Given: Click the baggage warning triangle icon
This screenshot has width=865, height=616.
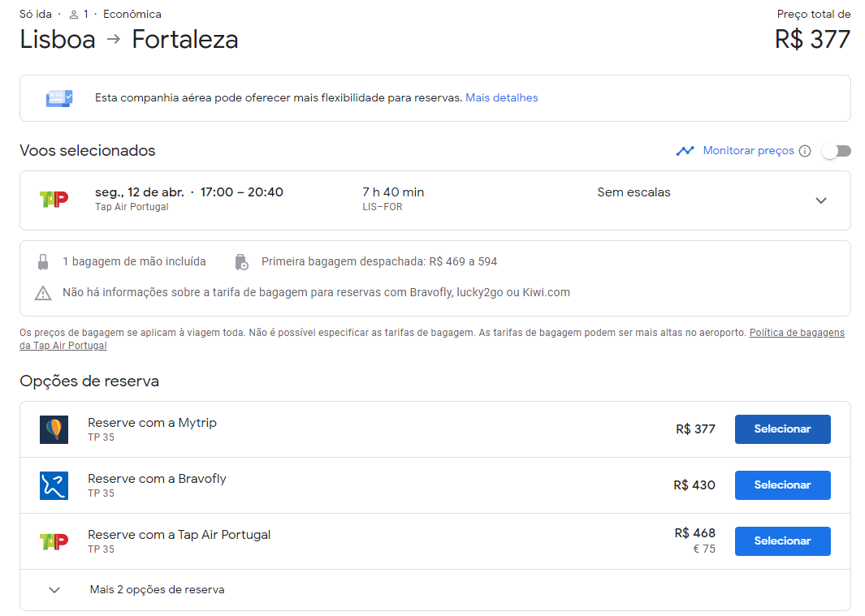Looking at the screenshot, I should (43, 293).
